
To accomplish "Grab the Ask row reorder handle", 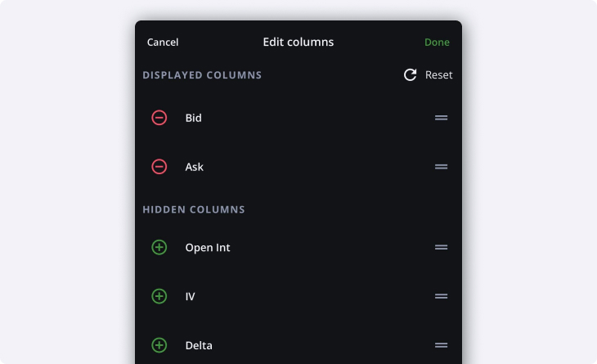I will [x=441, y=167].
